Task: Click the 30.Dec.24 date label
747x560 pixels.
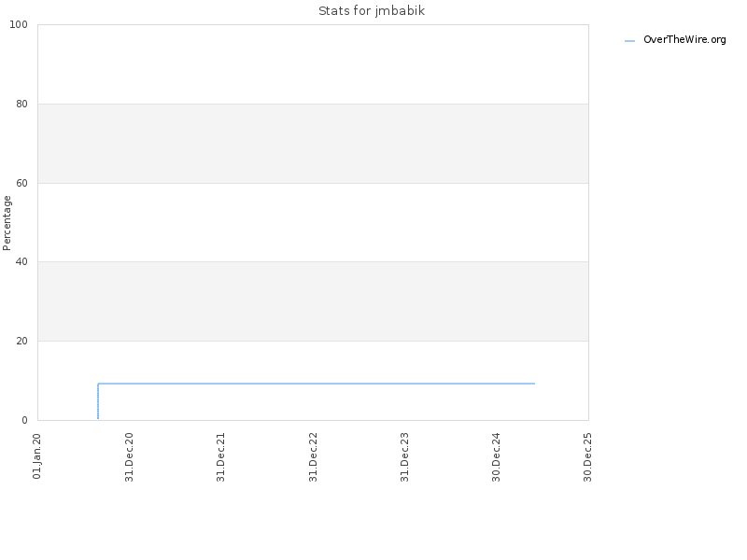Action: coord(496,457)
